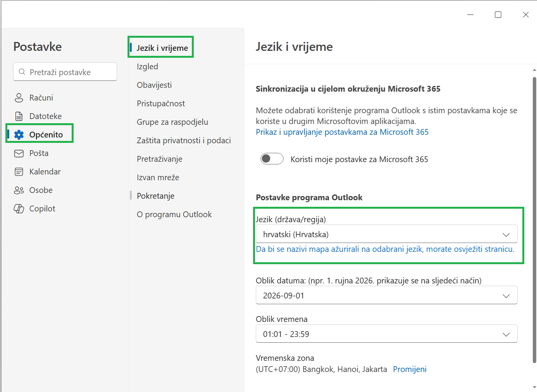Open O programu Outlook section
The image size is (537, 392).
174,214
